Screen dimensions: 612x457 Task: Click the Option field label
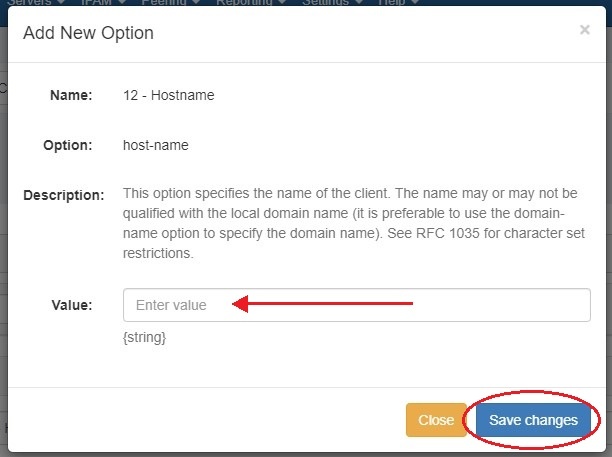(x=70, y=145)
